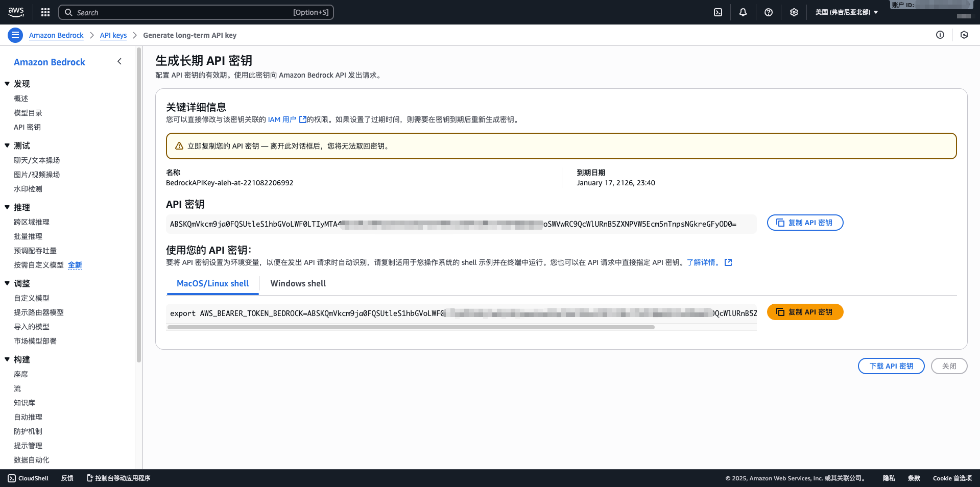Open the orange hamburger navigation menu
This screenshot has width=980, height=487.
click(15, 35)
